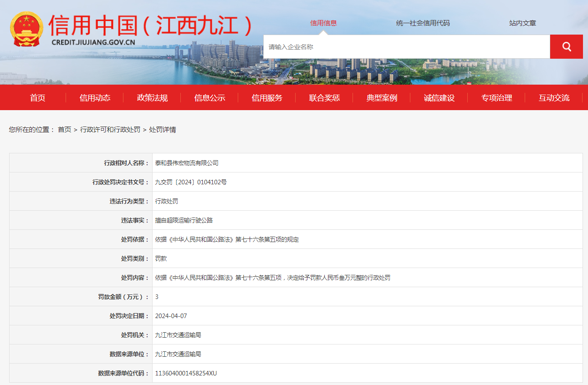Viewport: 588px width, 385px height.
Task: Click the fine amount value 3
Action: point(157,297)
